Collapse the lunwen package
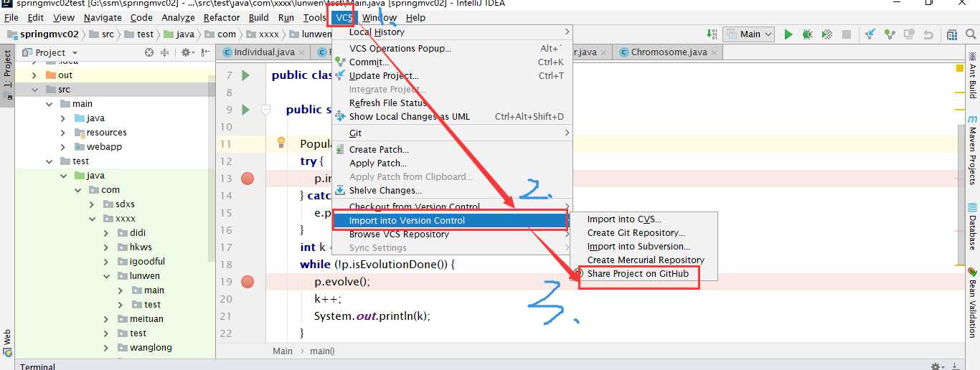This screenshot has height=370, width=980. (x=107, y=275)
